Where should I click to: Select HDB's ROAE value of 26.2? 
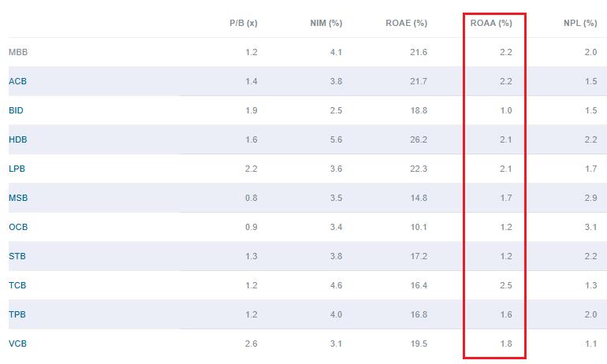[419, 139]
